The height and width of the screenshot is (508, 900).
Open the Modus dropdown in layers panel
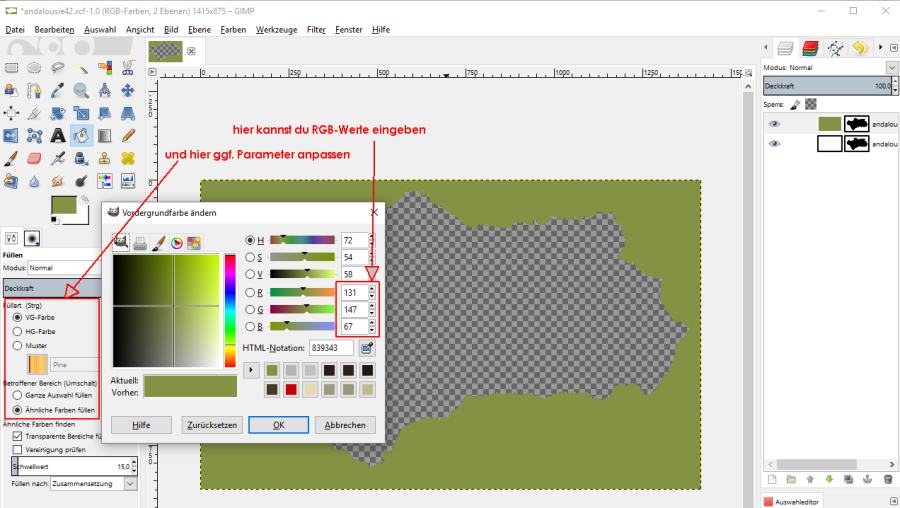click(x=892, y=67)
